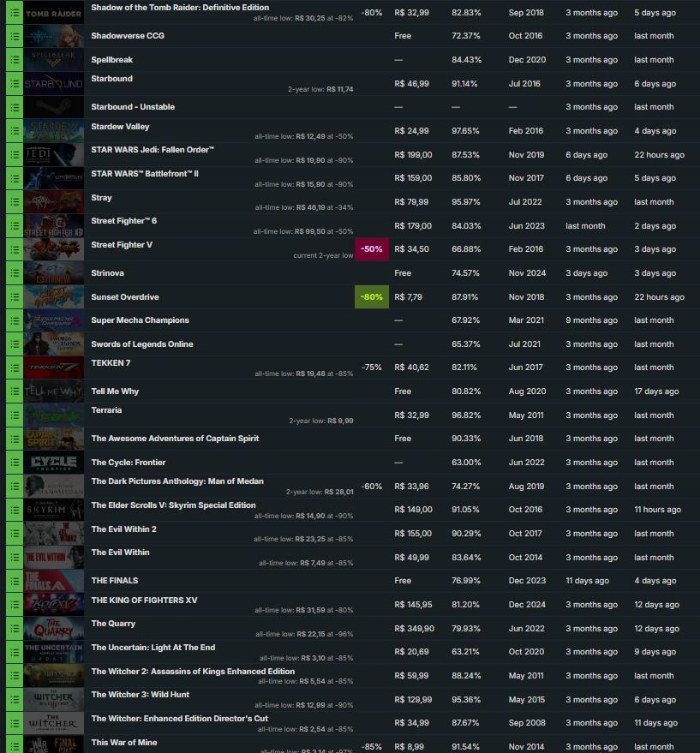Click green list icon for The Evil Within 2
700x753 pixels.
(x=15, y=534)
